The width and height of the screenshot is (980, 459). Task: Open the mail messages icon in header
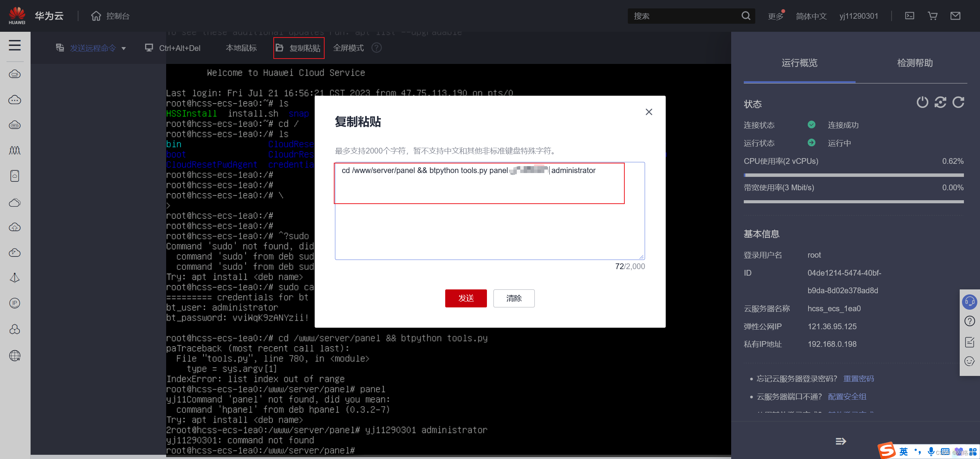[x=955, y=16]
